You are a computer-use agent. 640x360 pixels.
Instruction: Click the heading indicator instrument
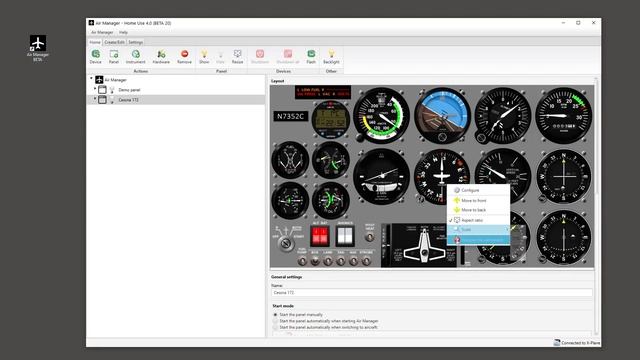pyautogui.click(x=442, y=176)
